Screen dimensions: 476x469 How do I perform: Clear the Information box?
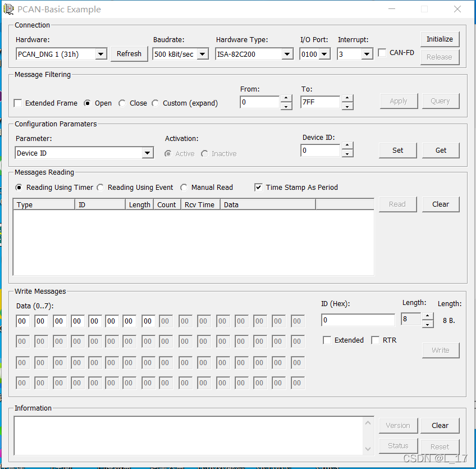pyautogui.click(x=440, y=426)
